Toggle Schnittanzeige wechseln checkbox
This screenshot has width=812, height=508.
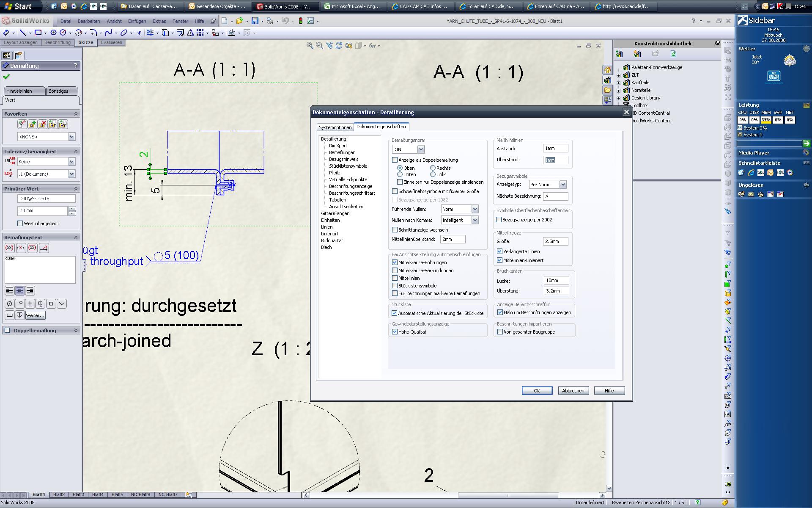pyautogui.click(x=395, y=230)
